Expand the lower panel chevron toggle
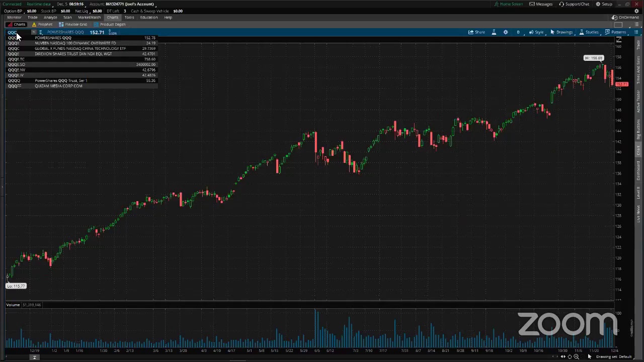 point(35,357)
